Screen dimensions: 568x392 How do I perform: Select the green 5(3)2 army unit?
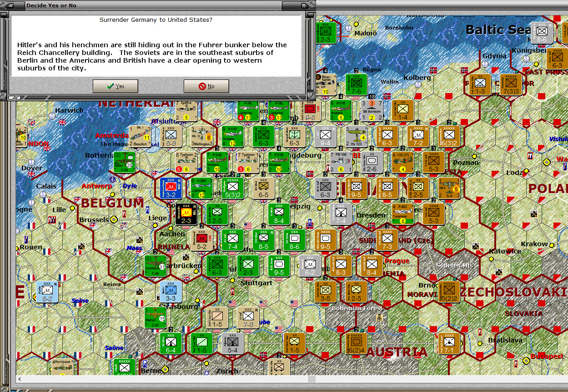point(233,189)
